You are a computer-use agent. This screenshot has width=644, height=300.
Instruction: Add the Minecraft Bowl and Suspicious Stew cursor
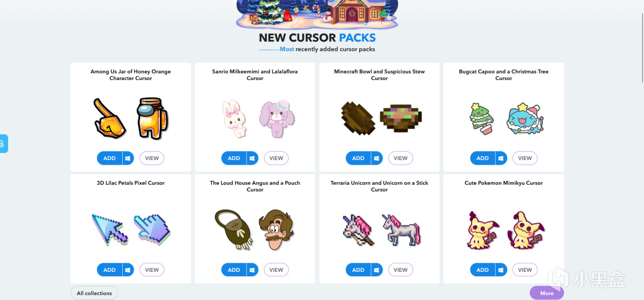click(x=358, y=158)
